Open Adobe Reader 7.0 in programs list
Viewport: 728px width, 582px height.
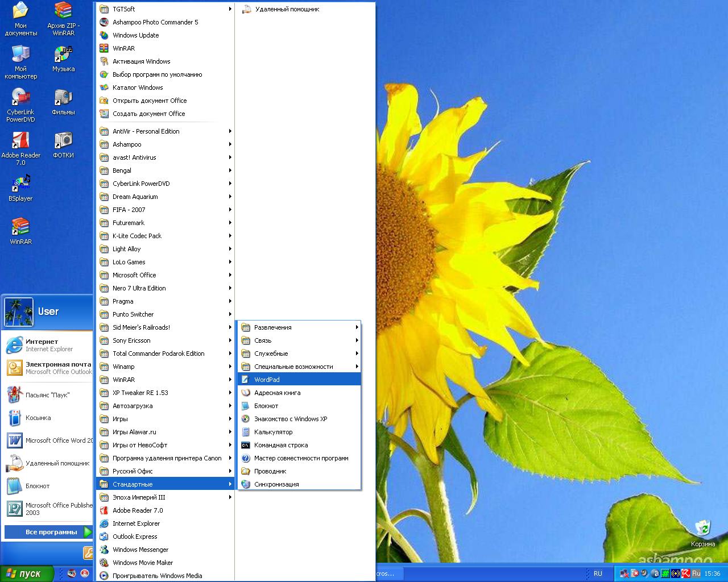pyautogui.click(x=166, y=510)
